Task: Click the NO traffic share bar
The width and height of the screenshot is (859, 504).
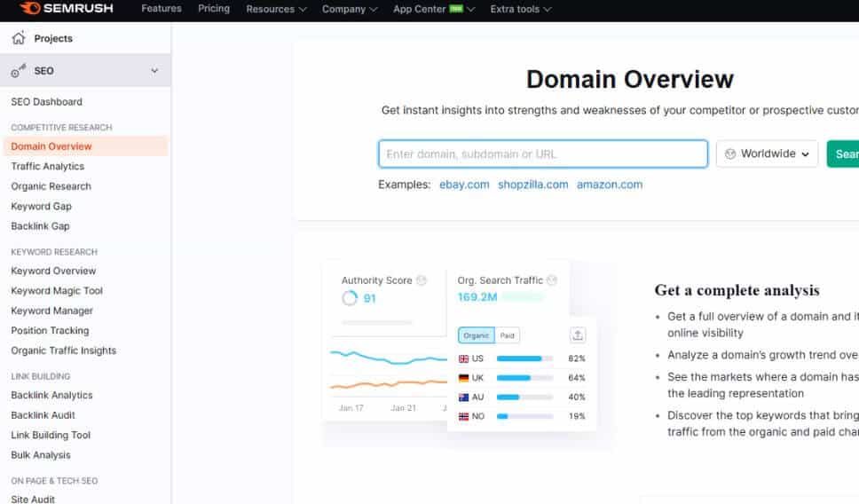Action: pos(524,416)
